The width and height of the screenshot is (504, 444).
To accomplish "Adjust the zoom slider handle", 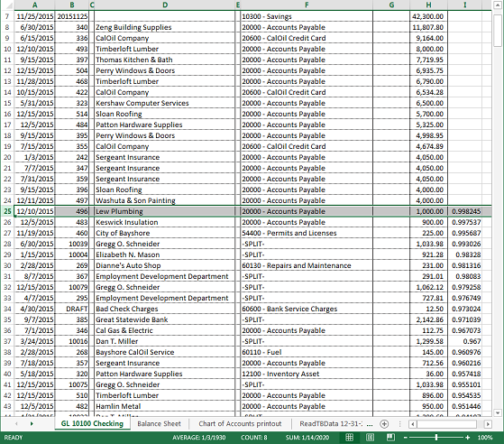I will point(436,438).
